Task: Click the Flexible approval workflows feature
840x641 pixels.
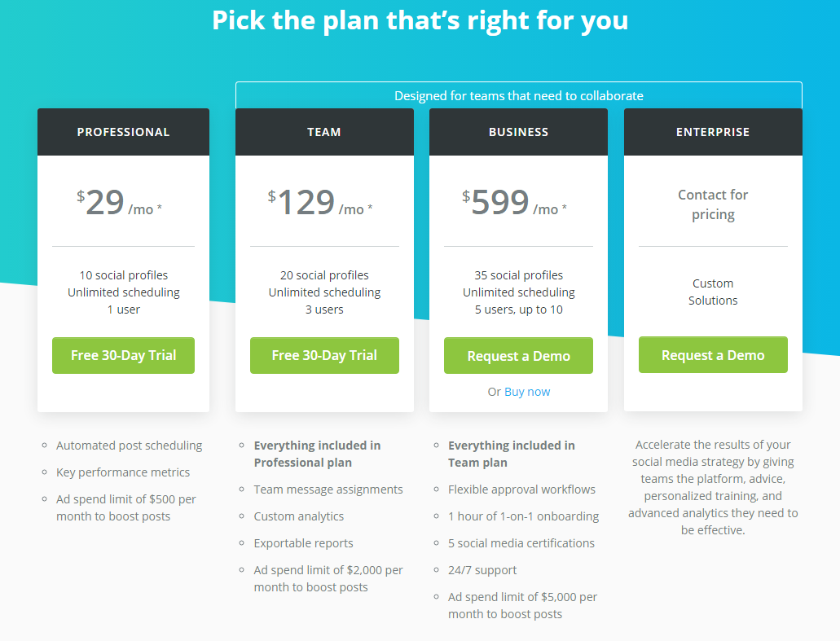Action: coord(521,490)
